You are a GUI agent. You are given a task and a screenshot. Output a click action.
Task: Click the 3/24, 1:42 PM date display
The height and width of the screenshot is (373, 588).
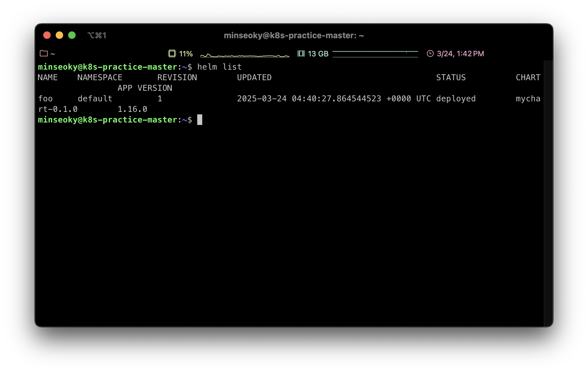pyautogui.click(x=460, y=54)
